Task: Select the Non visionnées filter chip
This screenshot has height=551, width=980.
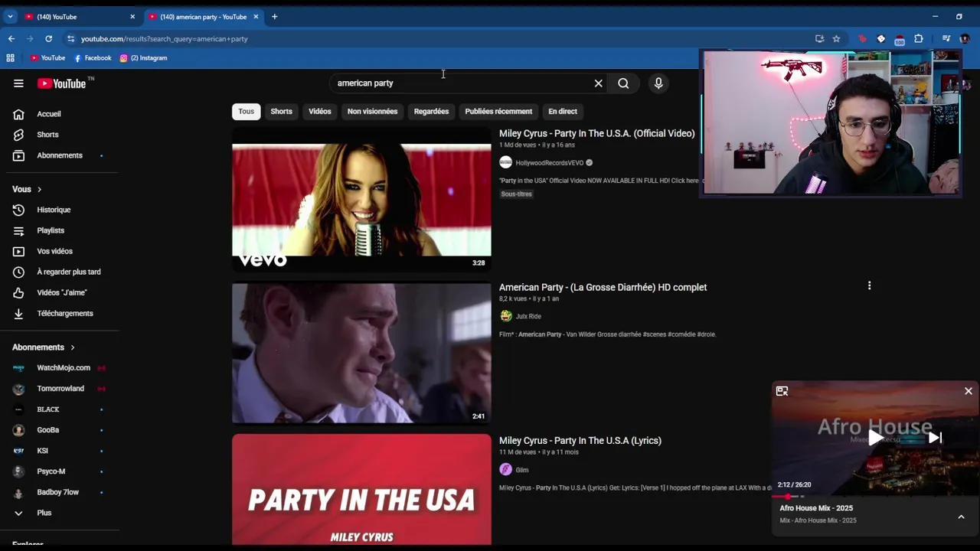Action: coord(372,111)
